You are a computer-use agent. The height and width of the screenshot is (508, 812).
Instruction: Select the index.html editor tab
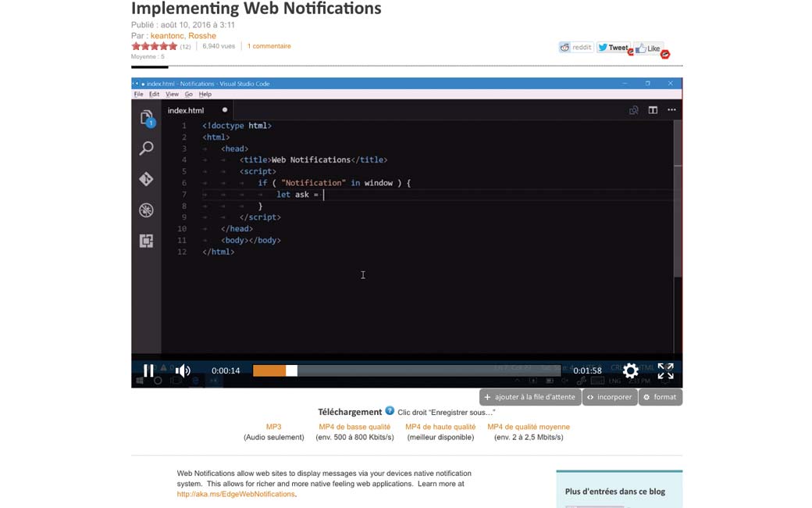pos(186,110)
